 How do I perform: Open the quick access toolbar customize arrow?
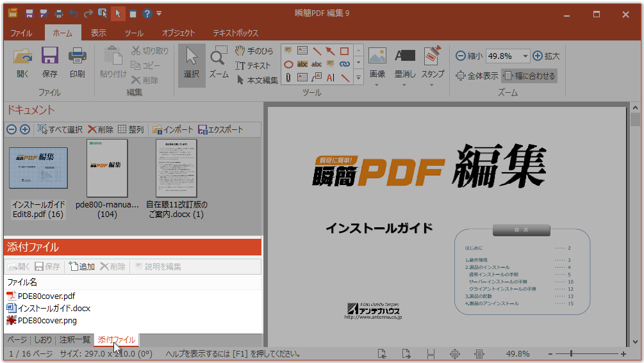tap(159, 13)
